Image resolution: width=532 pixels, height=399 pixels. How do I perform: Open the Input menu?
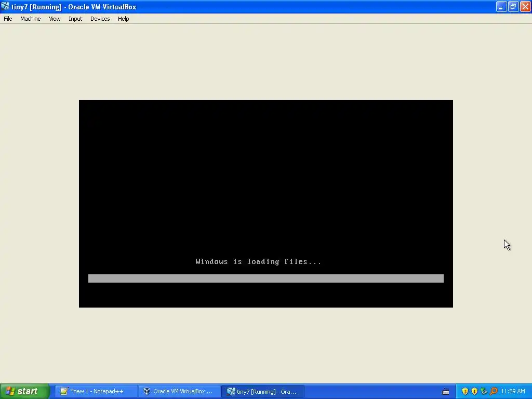(75, 19)
